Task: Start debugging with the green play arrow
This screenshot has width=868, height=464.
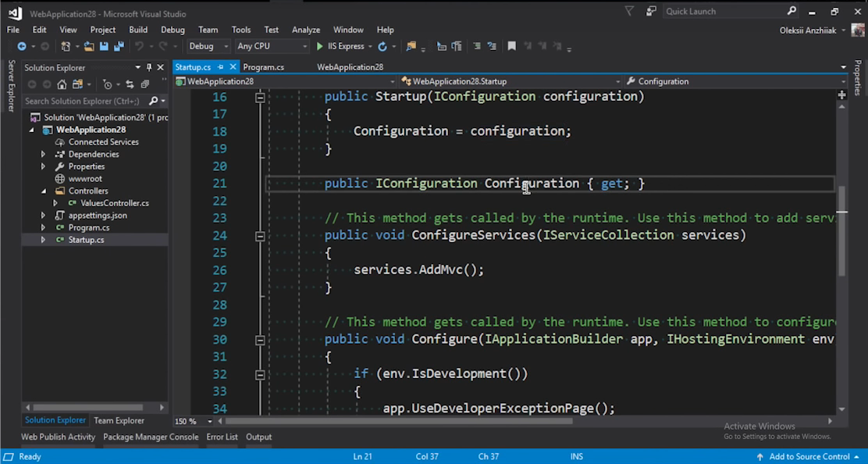Action: pos(319,47)
